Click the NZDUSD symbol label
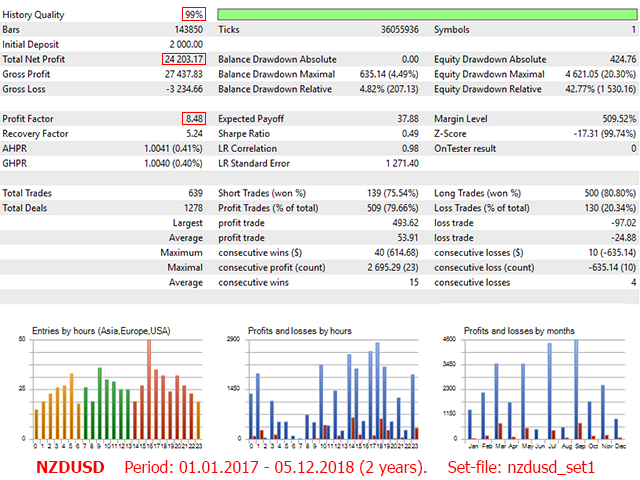 pos(67,467)
